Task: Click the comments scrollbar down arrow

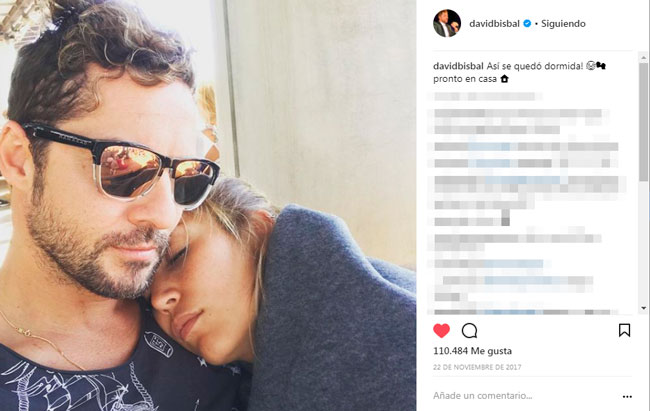Action: 643,308
